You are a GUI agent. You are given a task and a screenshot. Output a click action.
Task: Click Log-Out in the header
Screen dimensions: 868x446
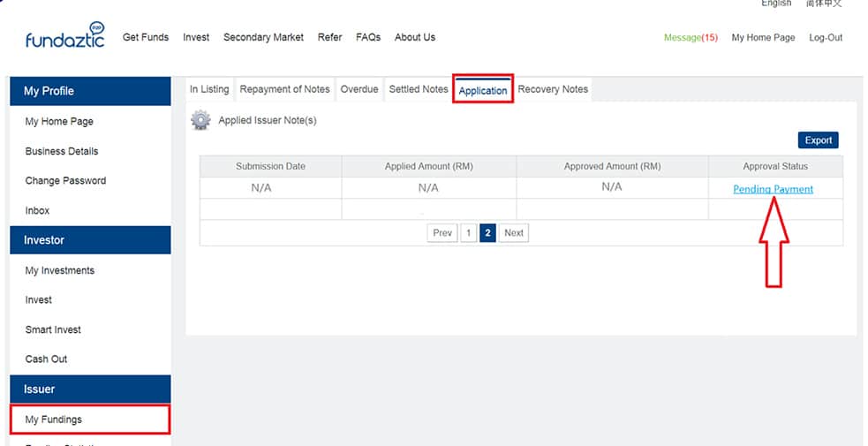[826, 38]
